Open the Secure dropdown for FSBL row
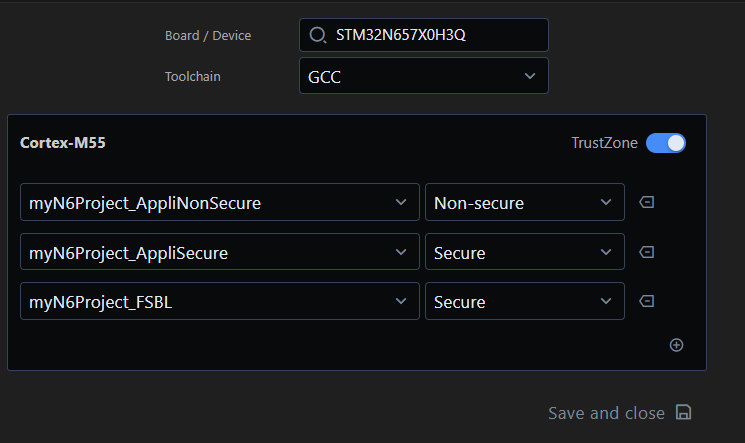This screenshot has width=745, height=443. [524, 301]
